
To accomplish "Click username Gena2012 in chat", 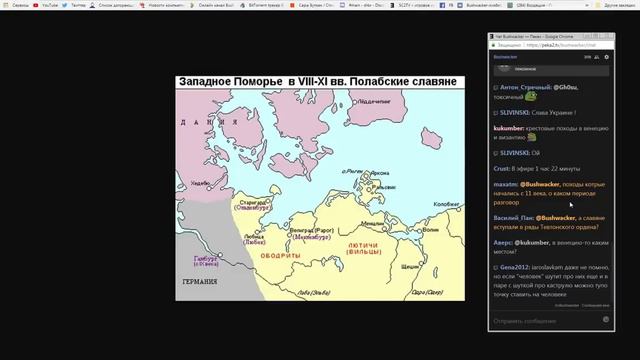I will pos(515,267).
